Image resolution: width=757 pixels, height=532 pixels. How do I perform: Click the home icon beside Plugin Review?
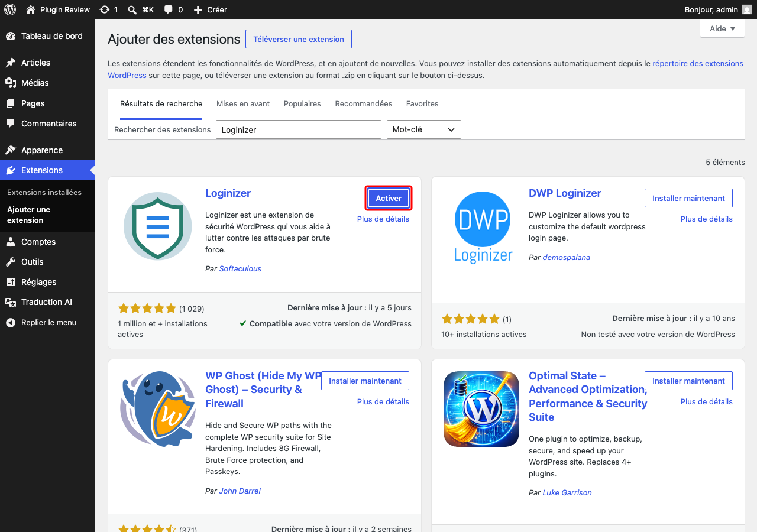point(31,9)
